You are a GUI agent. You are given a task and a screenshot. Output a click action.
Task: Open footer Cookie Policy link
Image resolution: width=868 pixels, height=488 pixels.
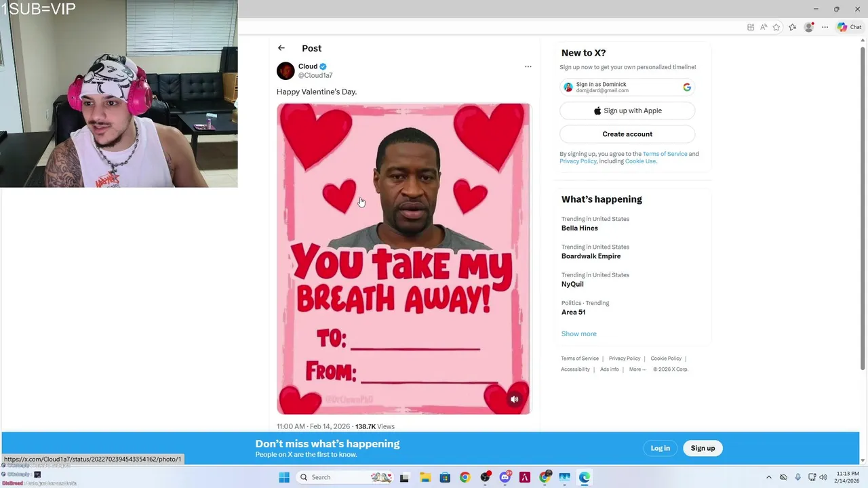[666, 359]
